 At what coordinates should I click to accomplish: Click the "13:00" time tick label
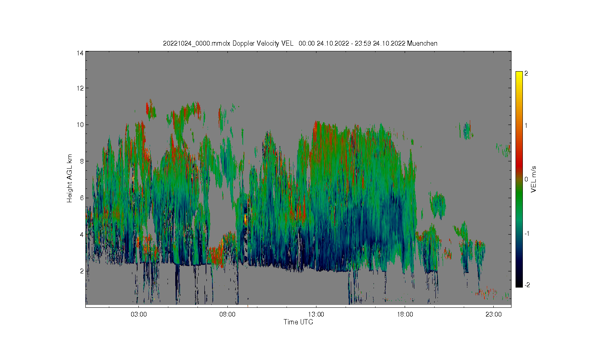tap(316, 314)
